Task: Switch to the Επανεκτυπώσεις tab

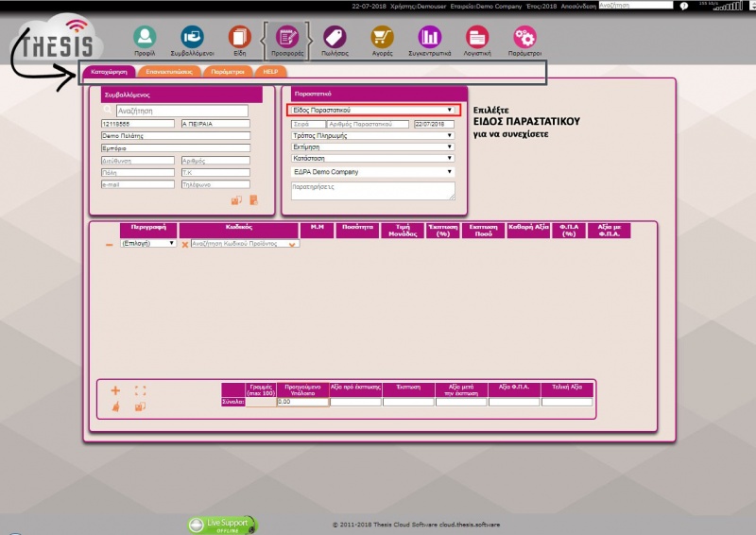Action: (x=169, y=71)
